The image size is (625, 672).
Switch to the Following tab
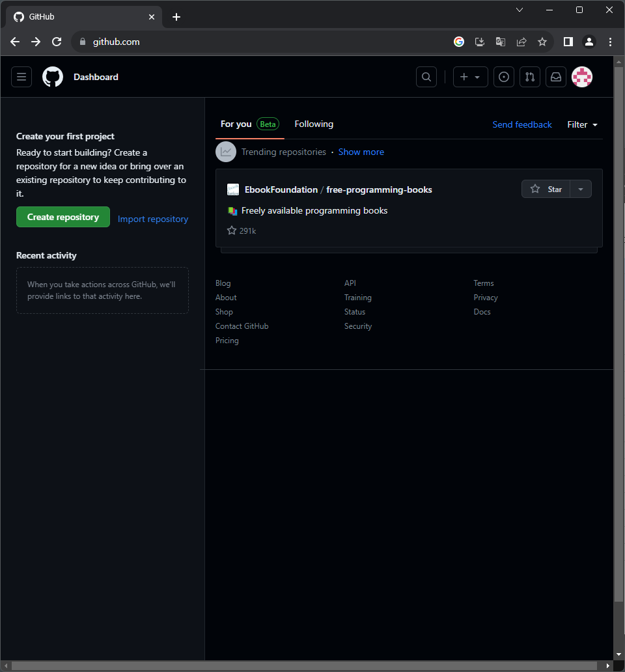314,124
